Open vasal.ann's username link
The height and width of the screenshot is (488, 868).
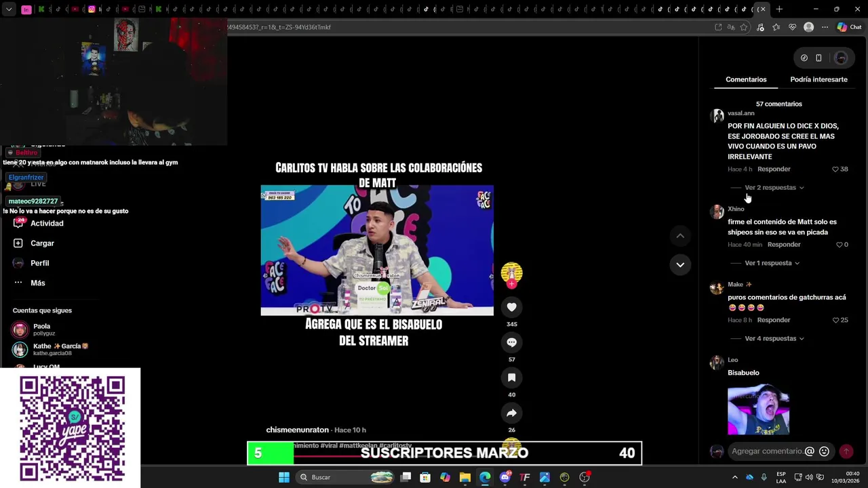coord(741,113)
